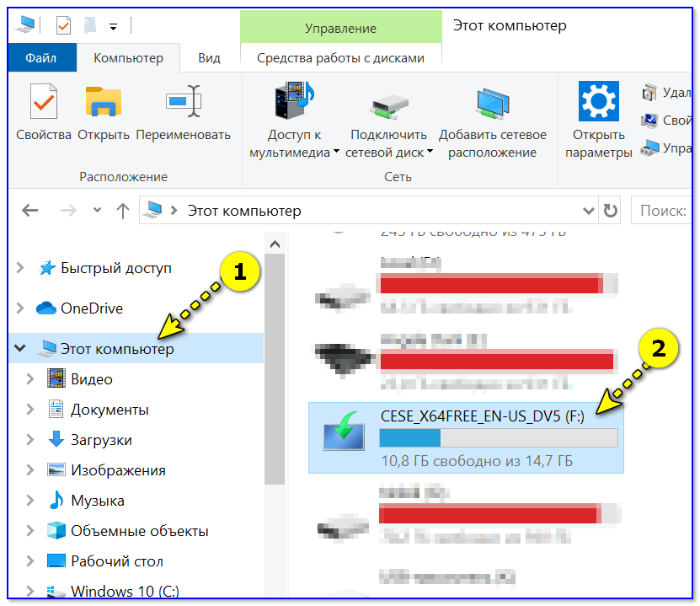Viewport: 700px width, 606px height.
Task: Open the address bar history dropdown
Action: click(x=589, y=211)
